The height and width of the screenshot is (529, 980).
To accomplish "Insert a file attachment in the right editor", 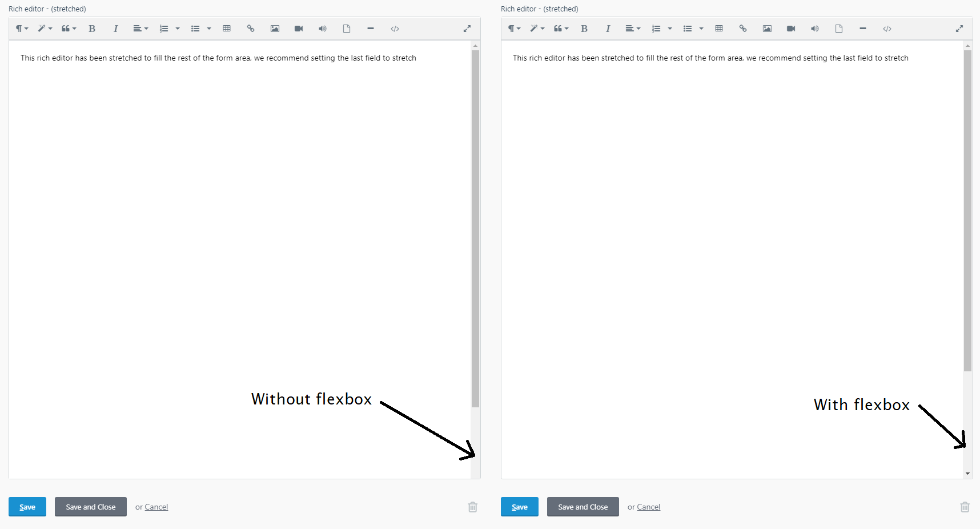I will pos(839,28).
